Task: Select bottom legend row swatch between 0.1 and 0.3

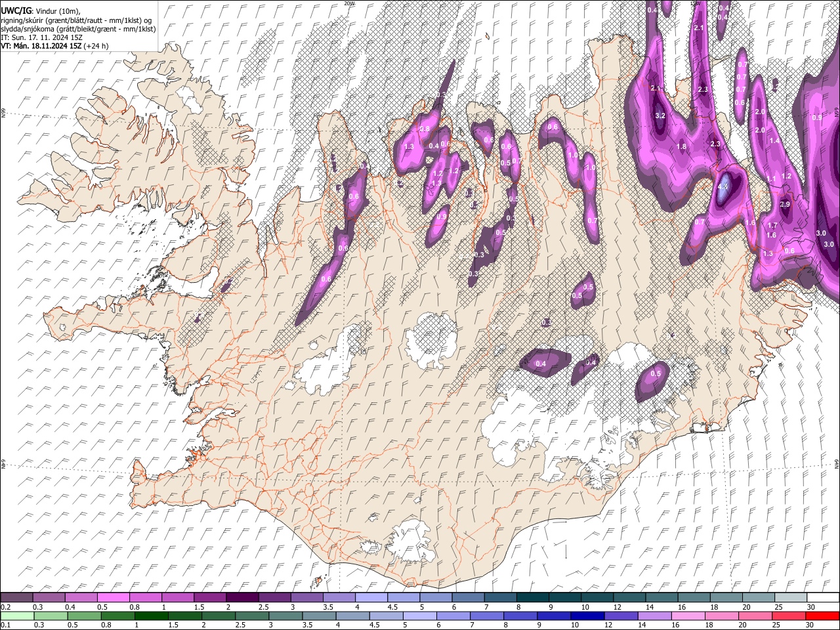Action: [18, 616]
